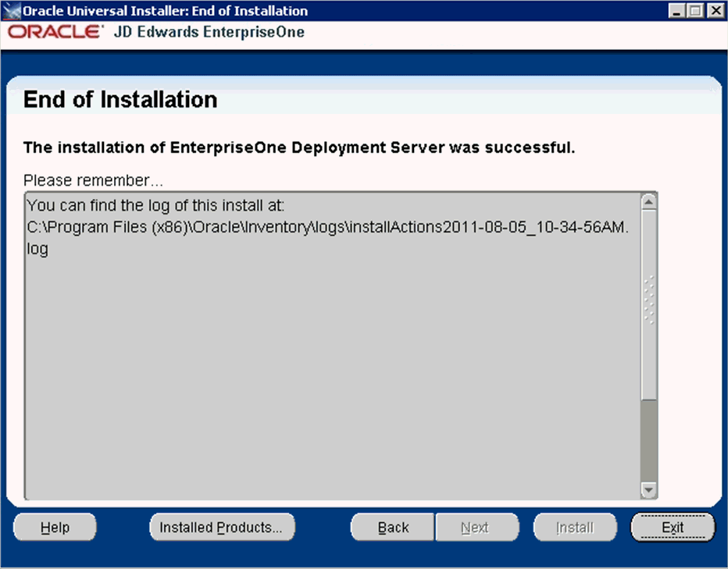
Task: Click "You can find the log" line
Action: coord(155,205)
